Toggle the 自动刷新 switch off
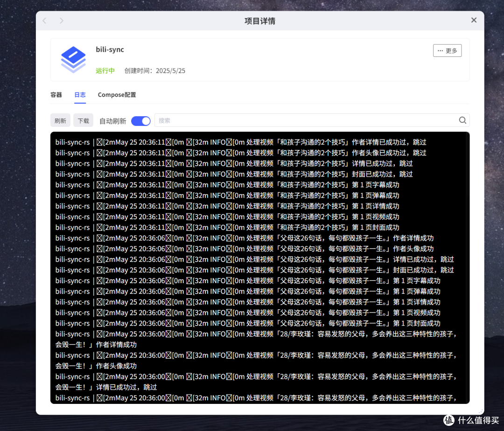The width and height of the screenshot is (504, 431). tap(141, 121)
